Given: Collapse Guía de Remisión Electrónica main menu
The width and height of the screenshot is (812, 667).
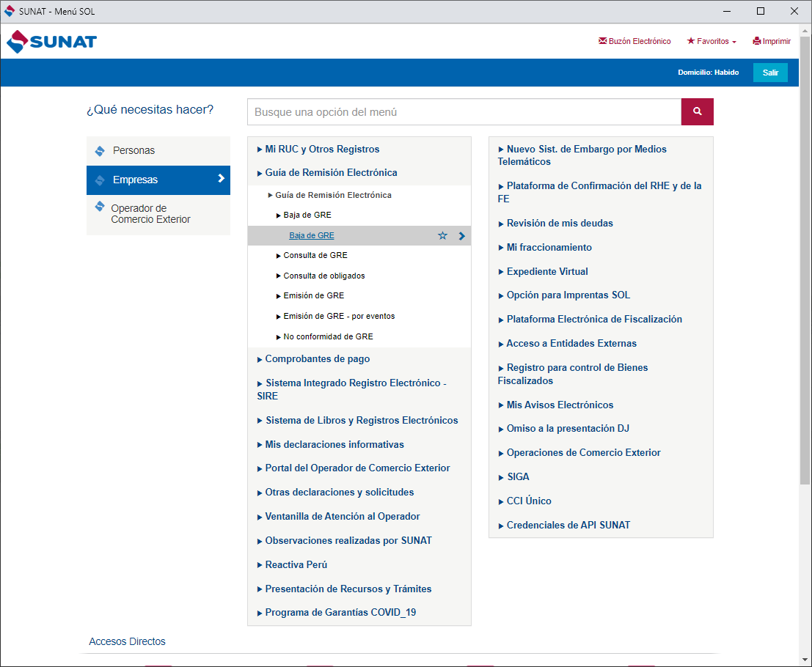Looking at the screenshot, I should (x=327, y=173).
